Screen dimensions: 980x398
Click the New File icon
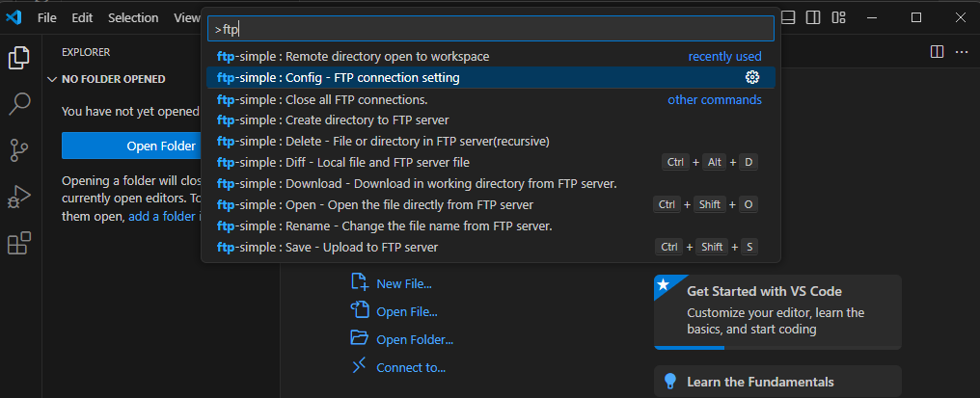[x=360, y=282]
